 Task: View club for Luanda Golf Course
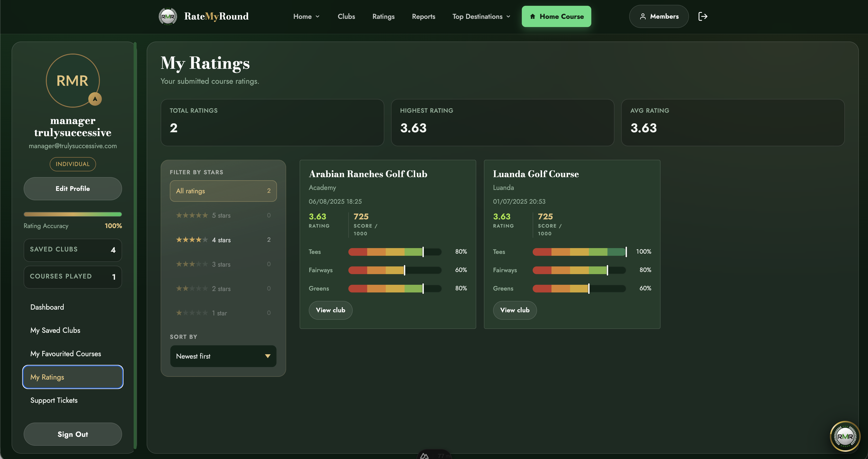(x=515, y=310)
